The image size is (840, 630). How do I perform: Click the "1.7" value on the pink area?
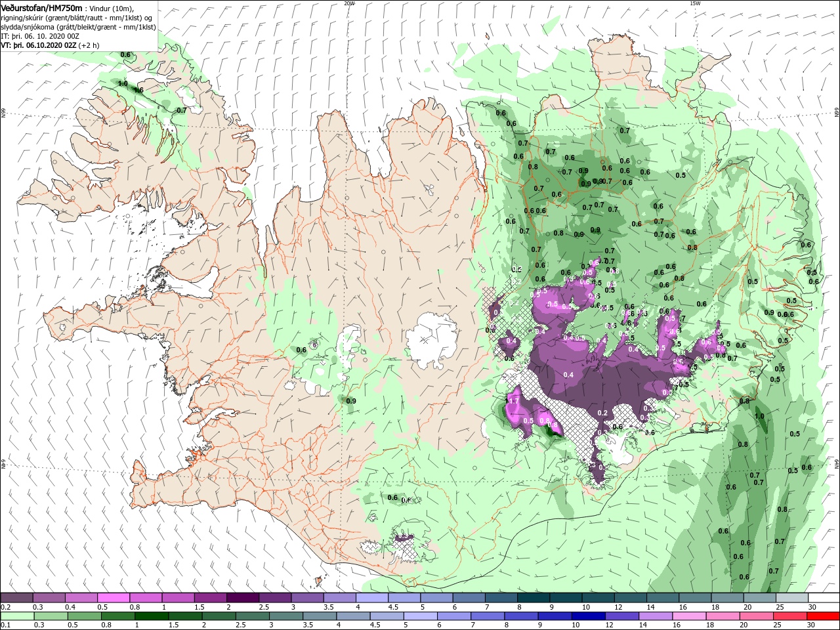(x=514, y=400)
